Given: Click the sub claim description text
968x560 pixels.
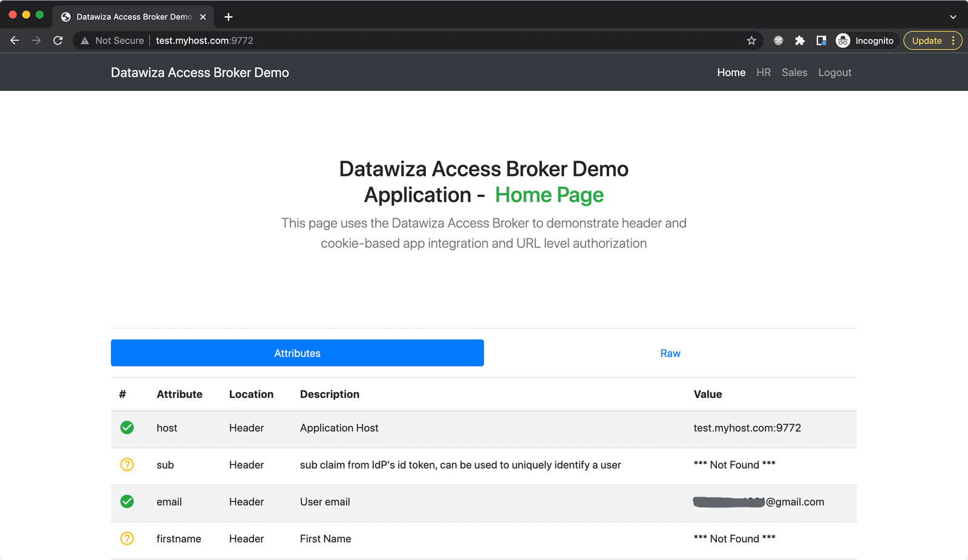Looking at the screenshot, I should point(460,464).
